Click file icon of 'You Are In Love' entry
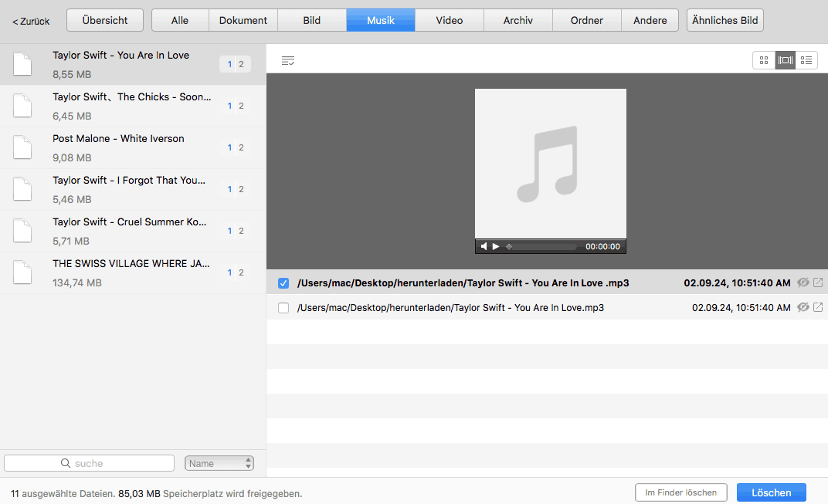This screenshot has width=828, height=504. click(22, 64)
